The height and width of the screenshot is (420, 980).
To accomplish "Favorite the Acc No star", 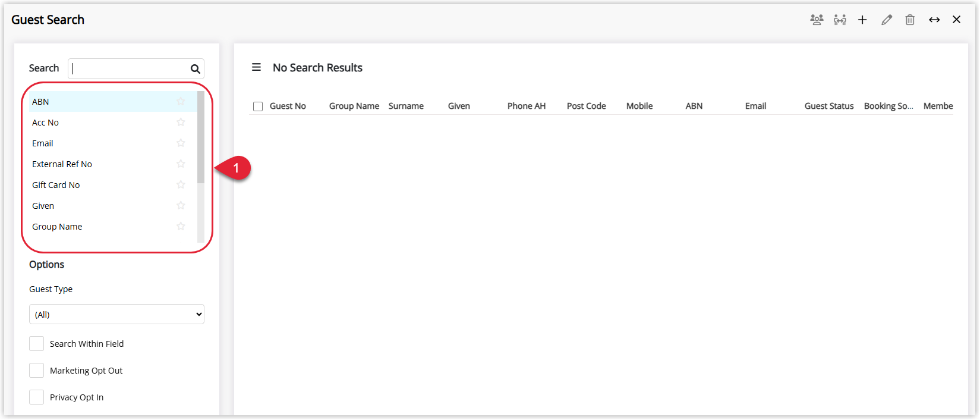I will click(x=181, y=123).
